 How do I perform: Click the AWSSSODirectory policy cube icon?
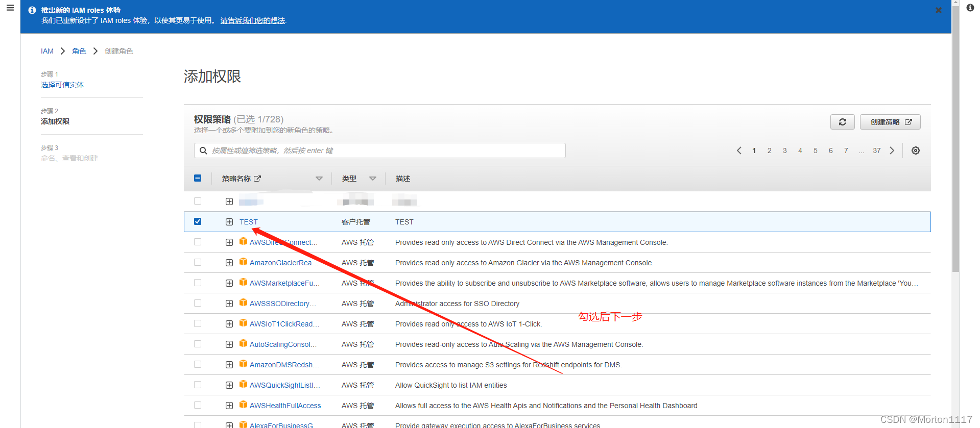(244, 303)
